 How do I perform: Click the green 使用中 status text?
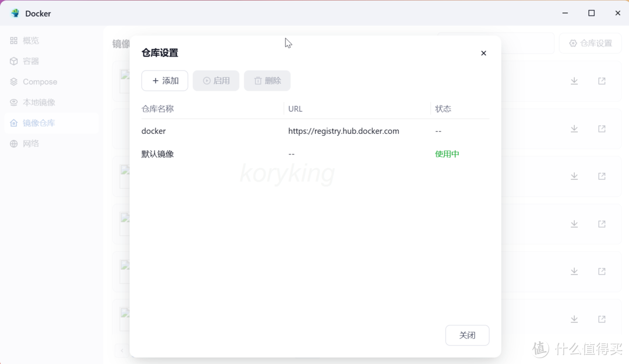[447, 154]
